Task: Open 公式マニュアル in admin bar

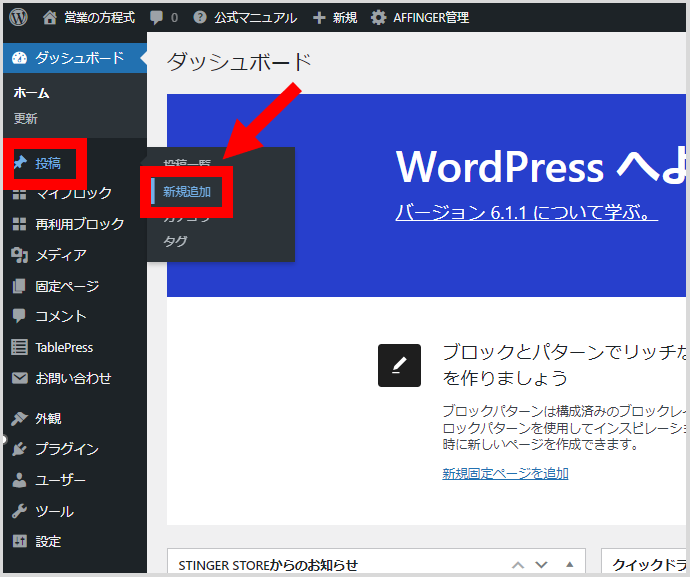Action: 255,18
